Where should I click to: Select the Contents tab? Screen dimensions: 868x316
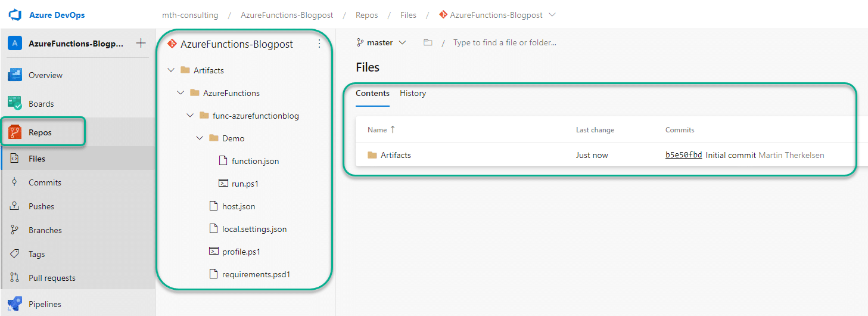click(372, 93)
